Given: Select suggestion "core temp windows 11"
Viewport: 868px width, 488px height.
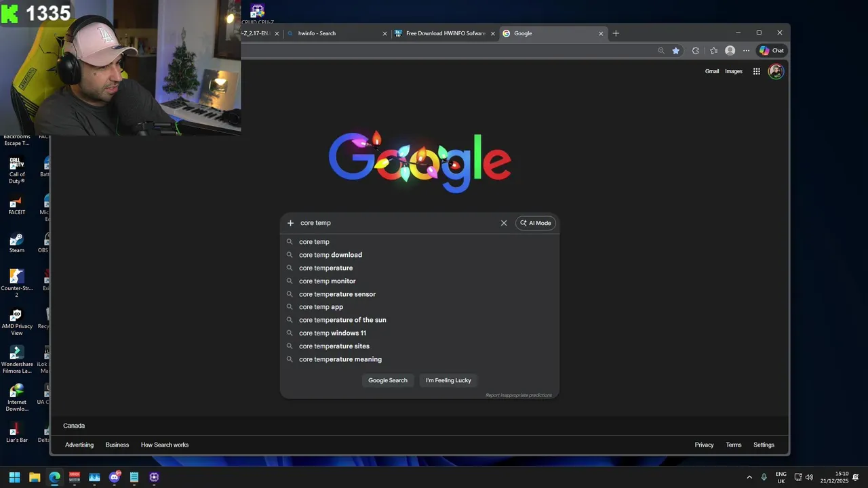Looking at the screenshot, I should point(420,333).
